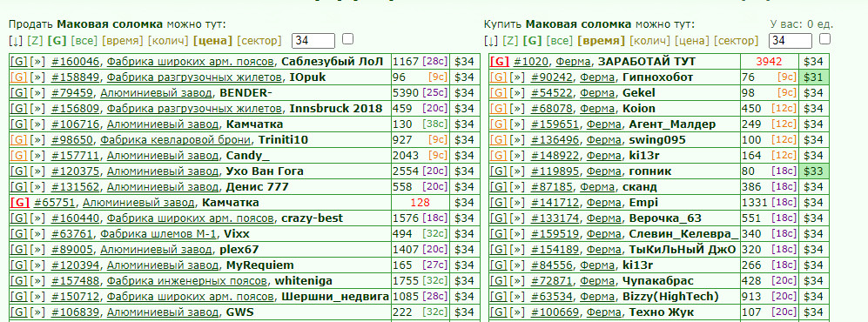Open object link #148922

(555, 156)
